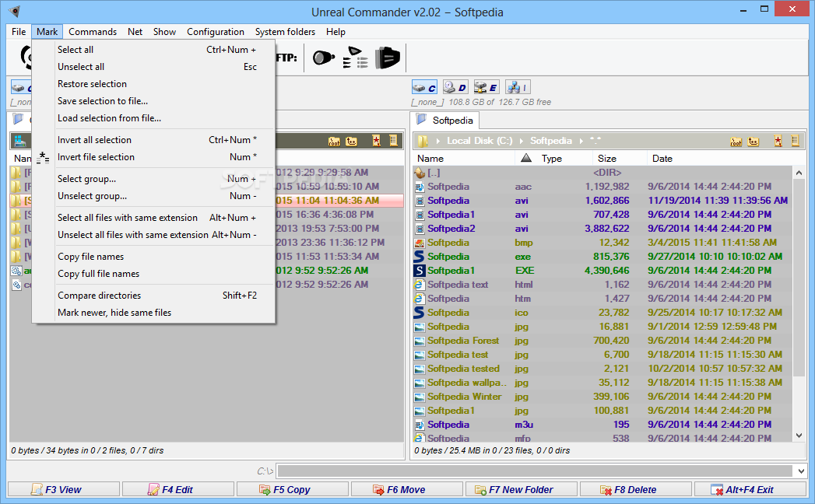Click the Softpedia Forest jpg file icon
The image size is (815, 504).
[419, 341]
